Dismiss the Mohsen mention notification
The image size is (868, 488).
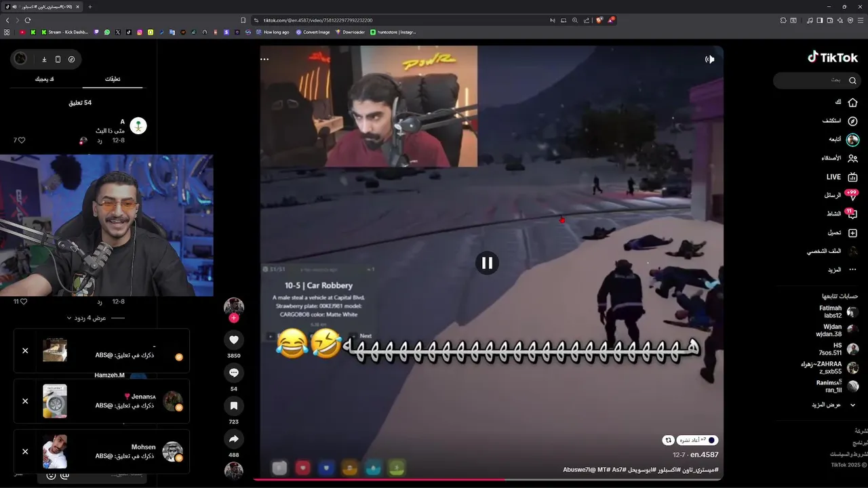(x=25, y=451)
